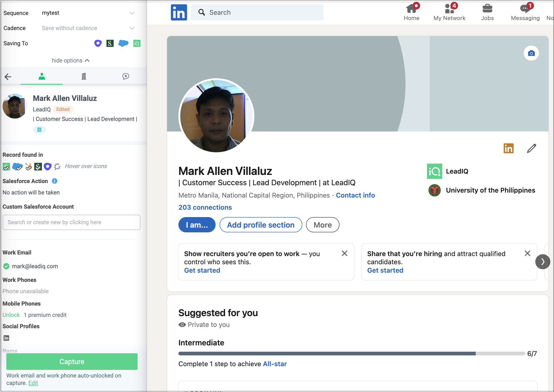Click Get started under hiring card
554x392 pixels.
click(x=385, y=270)
